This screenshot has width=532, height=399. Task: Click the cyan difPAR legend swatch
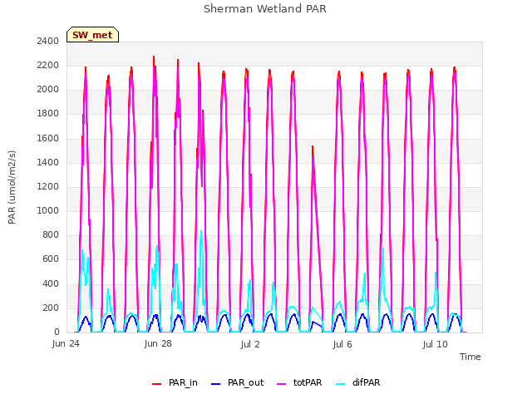pos(340,384)
